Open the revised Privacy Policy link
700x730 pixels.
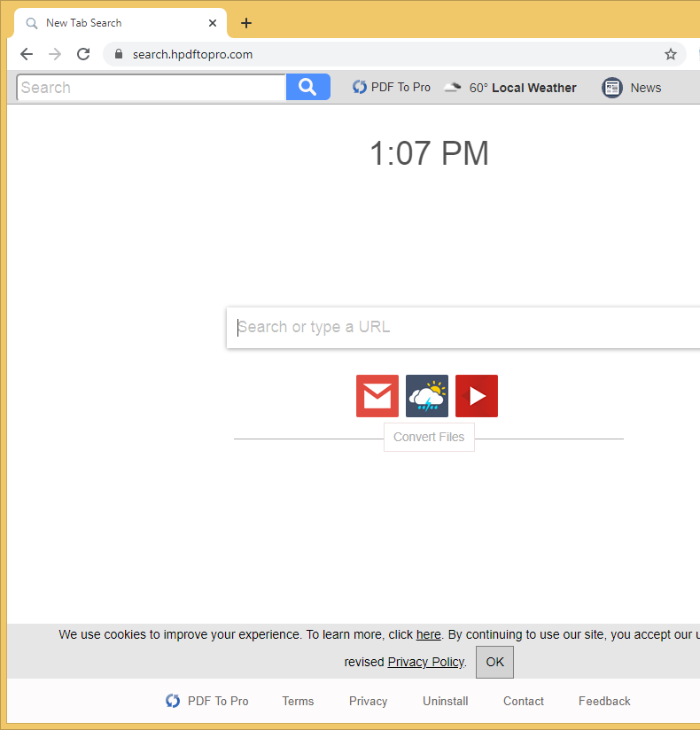click(x=425, y=662)
